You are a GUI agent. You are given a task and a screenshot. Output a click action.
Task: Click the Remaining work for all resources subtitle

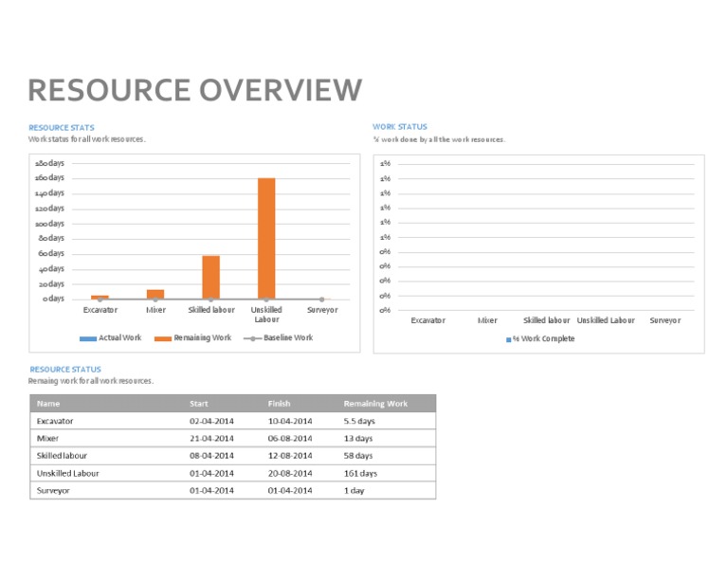pyautogui.click(x=91, y=381)
